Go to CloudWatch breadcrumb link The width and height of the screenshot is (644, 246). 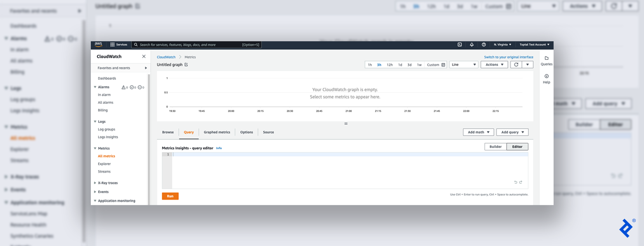pos(166,57)
